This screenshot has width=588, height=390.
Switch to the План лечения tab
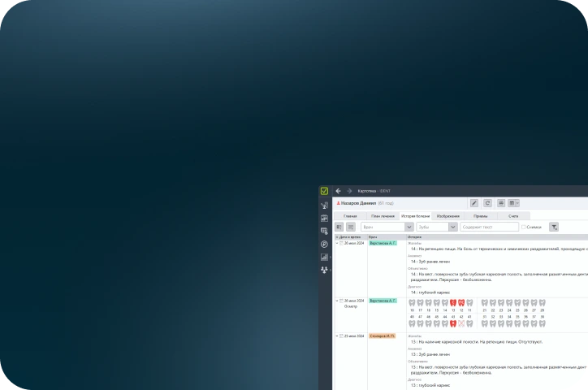tap(382, 216)
